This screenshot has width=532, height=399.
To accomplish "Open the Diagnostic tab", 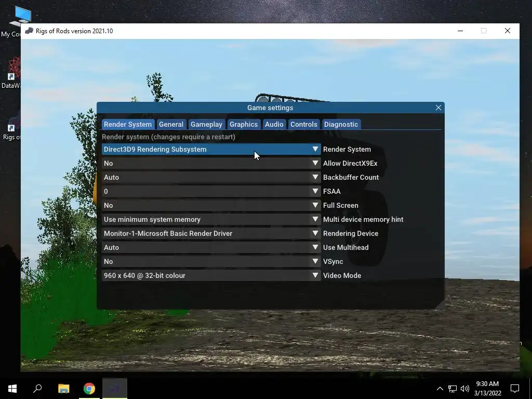I will point(341,124).
